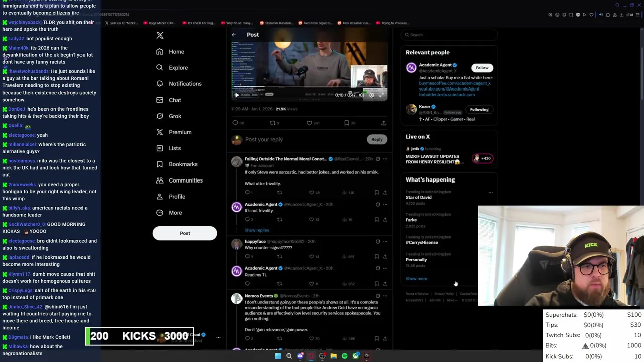Like happyface's 'Why counter-signal' post
The width and height of the screenshot is (644, 362).
(311, 256)
